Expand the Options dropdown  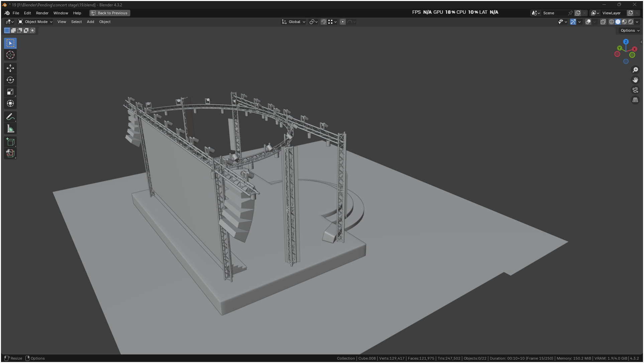pos(630,30)
